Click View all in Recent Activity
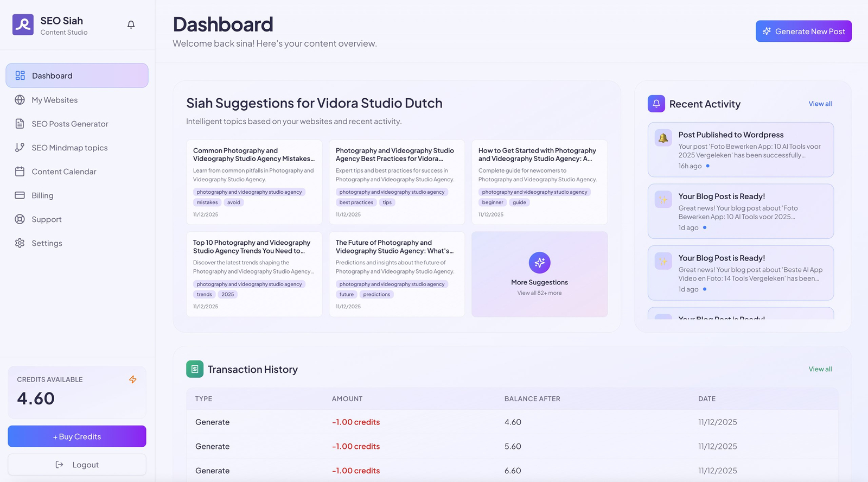The height and width of the screenshot is (482, 868). [820, 104]
